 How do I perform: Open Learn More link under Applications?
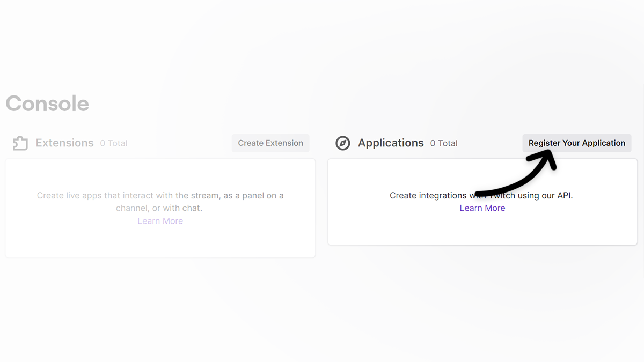pos(482,208)
